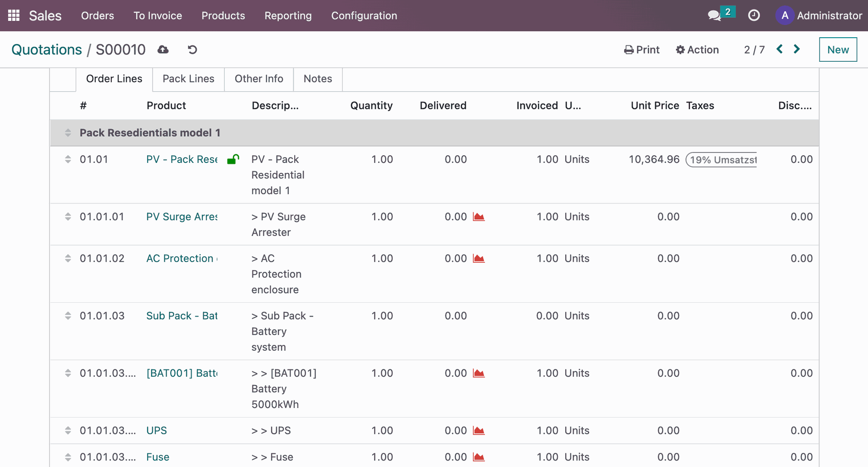Switch to the Other Info tab
The height and width of the screenshot is (467, 868).
(259, 79)
